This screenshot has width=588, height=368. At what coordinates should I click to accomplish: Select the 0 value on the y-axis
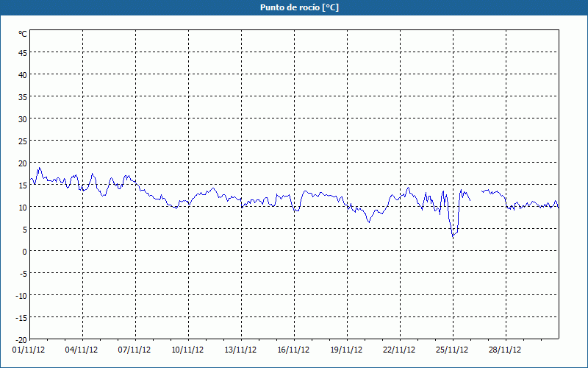[x=25, y=252]
